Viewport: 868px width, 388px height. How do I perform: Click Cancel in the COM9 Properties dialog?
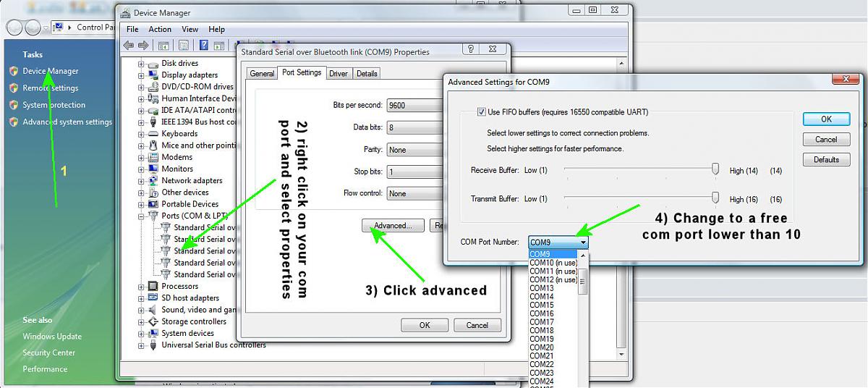(x=477, y=325)
